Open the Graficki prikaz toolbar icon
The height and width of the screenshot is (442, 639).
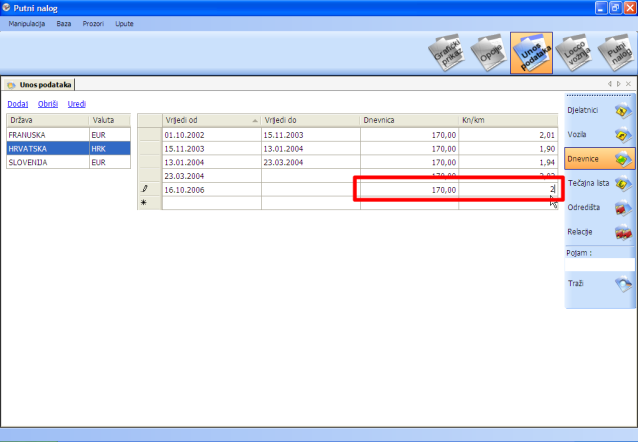coord(447,53)
